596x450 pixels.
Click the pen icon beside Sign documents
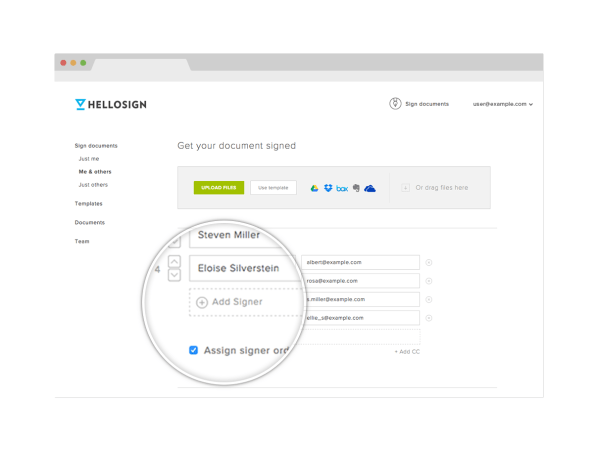(395, 103)
